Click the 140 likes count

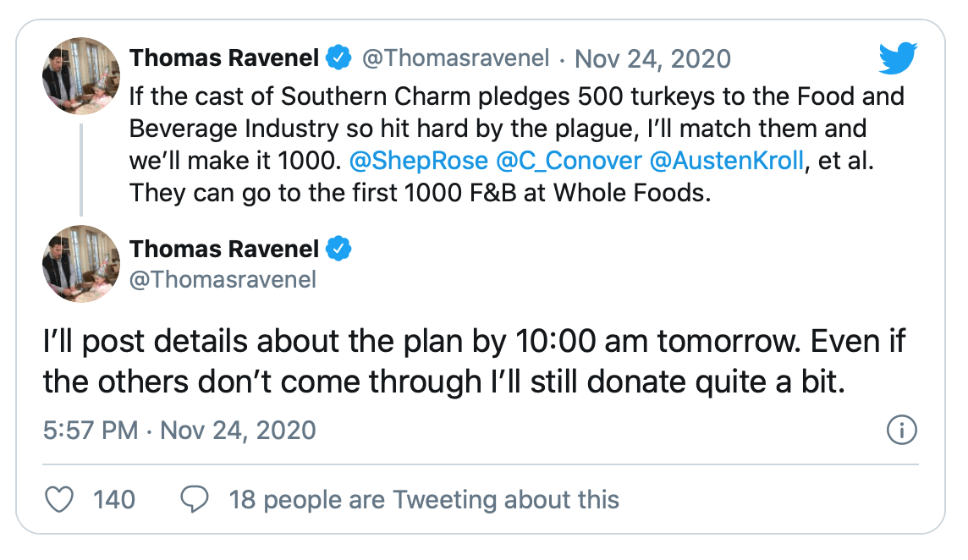pos(114,499)
